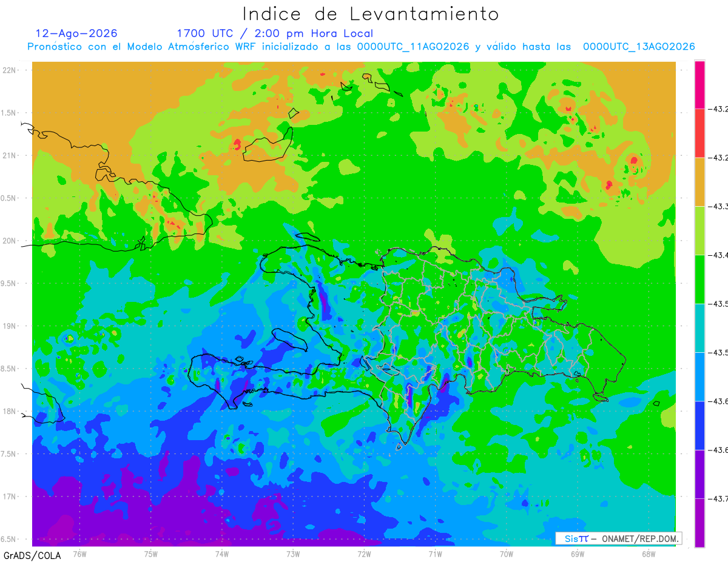Click the '19N' latitude label
This screenshot has height=562, width=728.
tap(10, 326)
